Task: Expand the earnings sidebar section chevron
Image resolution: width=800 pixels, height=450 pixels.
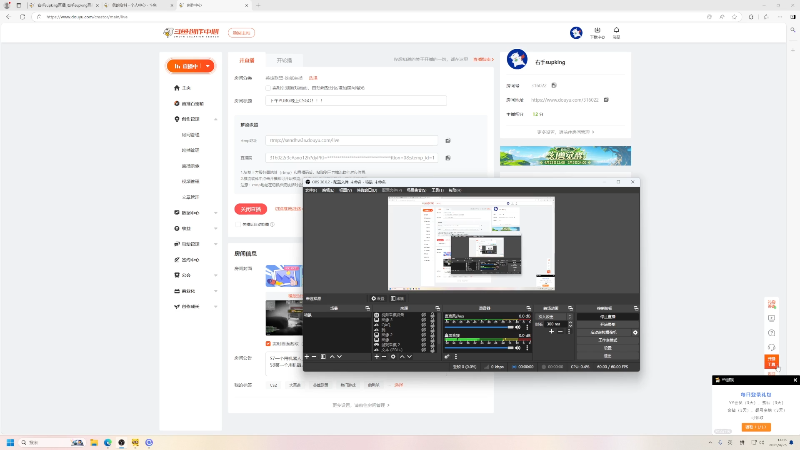Action: coord(216,229)
